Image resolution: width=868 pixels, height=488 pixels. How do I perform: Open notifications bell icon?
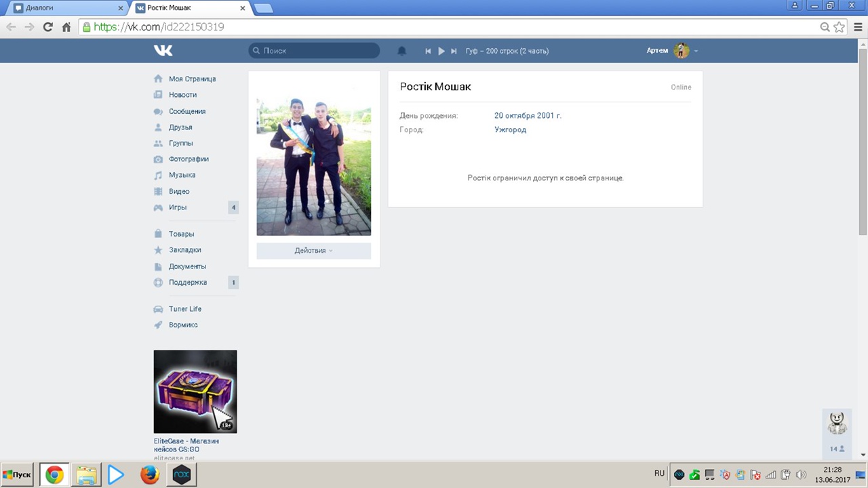[401, 51]
